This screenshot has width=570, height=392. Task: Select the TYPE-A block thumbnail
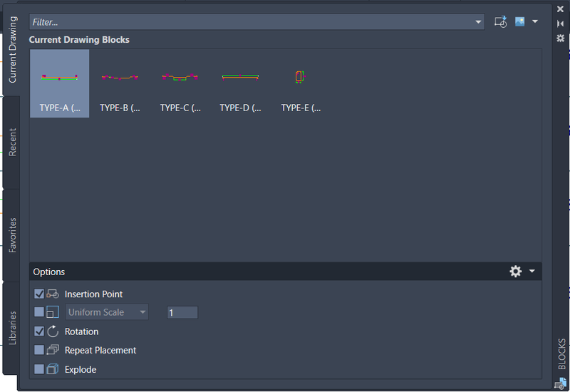(x=59, y=83)
